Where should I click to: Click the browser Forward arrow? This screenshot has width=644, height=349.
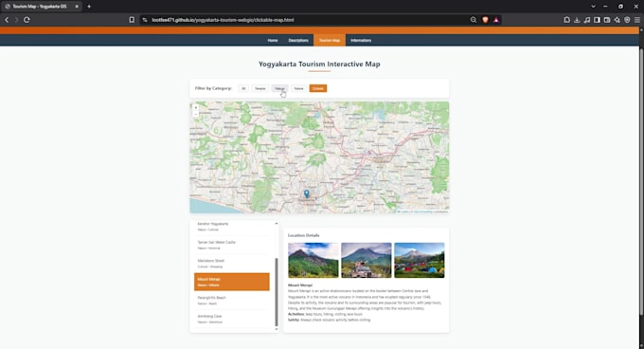[16, 20]
